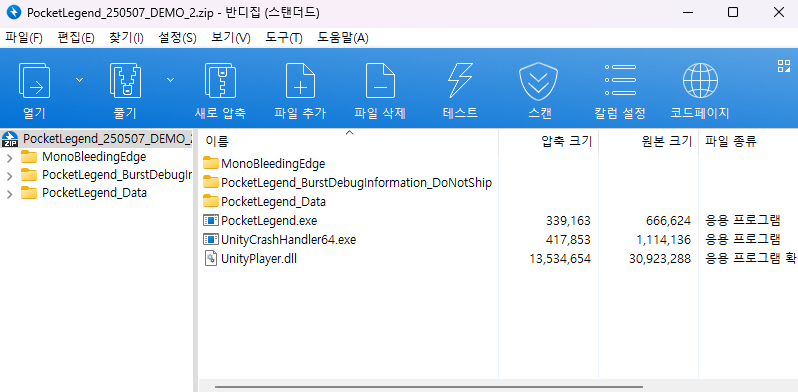The height and width of the screenshot is (392, 798).
Task: Click the ZIP archive icon in the tree
Action: click(x=10, y=138)
